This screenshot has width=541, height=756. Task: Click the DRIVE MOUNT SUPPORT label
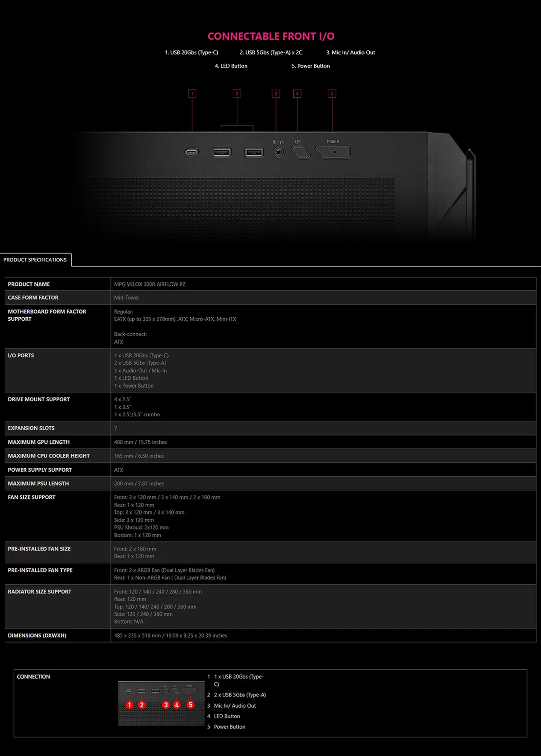(39, 400)
